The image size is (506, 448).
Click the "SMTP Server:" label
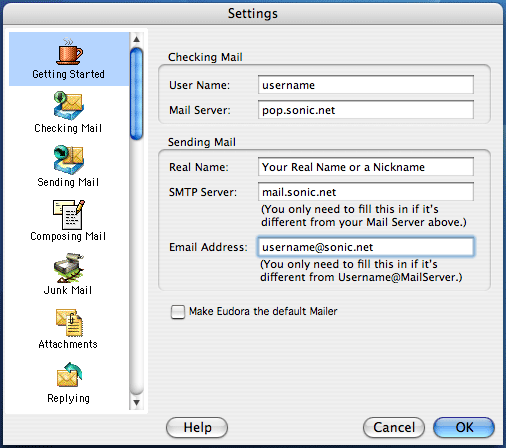203,192
